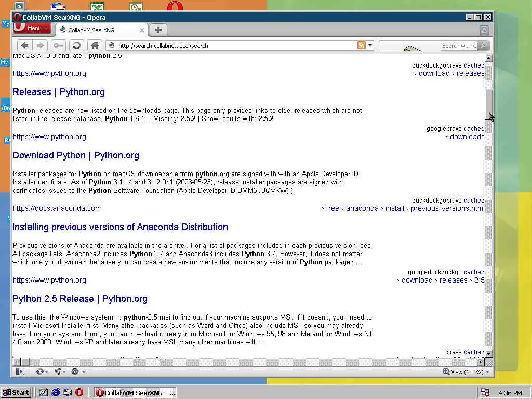Select the CollabVM SearXNG tab
532x399 pixels.
pyautogui.click(x=102, y=30)
